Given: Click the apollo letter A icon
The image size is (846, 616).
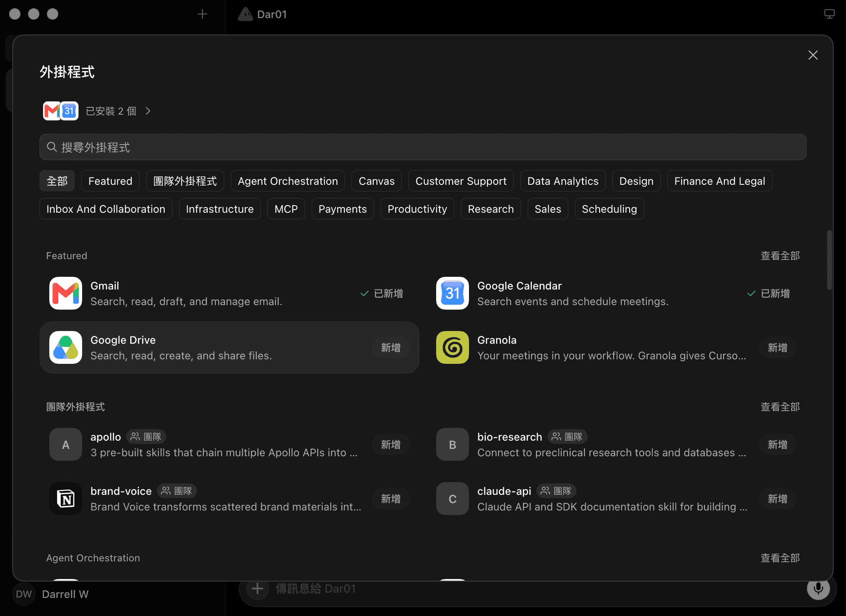Looking at the screenshot, I should point(66,444).
